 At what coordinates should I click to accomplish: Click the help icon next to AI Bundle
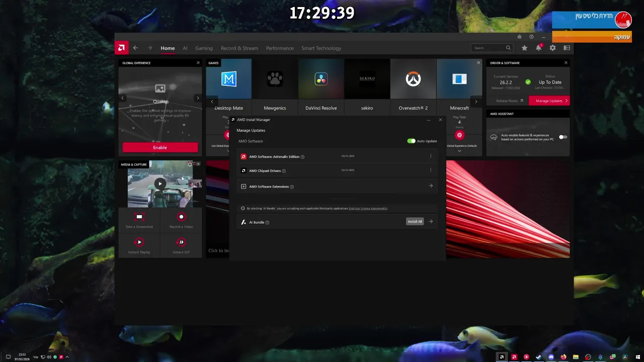point(267,222)
